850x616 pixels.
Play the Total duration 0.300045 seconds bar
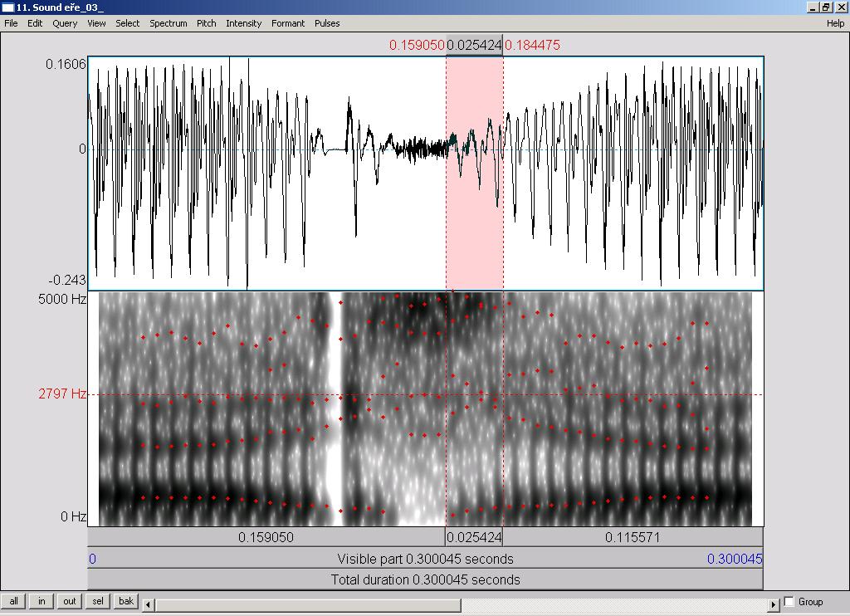(x=425, y=579)
